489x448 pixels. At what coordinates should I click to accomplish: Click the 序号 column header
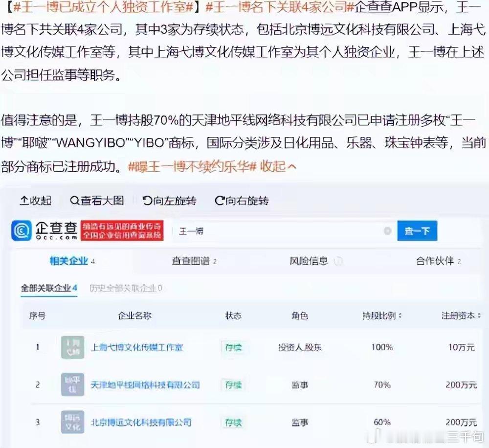37,316
